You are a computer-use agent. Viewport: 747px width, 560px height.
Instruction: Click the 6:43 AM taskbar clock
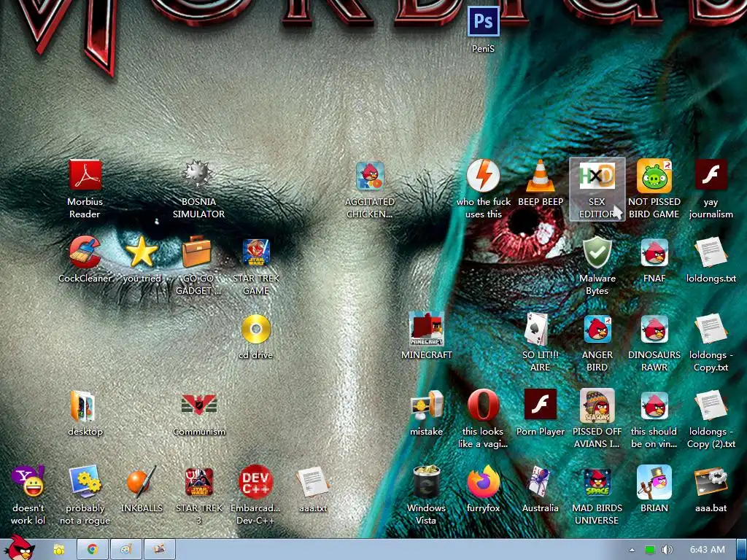[x=708, y=550]
